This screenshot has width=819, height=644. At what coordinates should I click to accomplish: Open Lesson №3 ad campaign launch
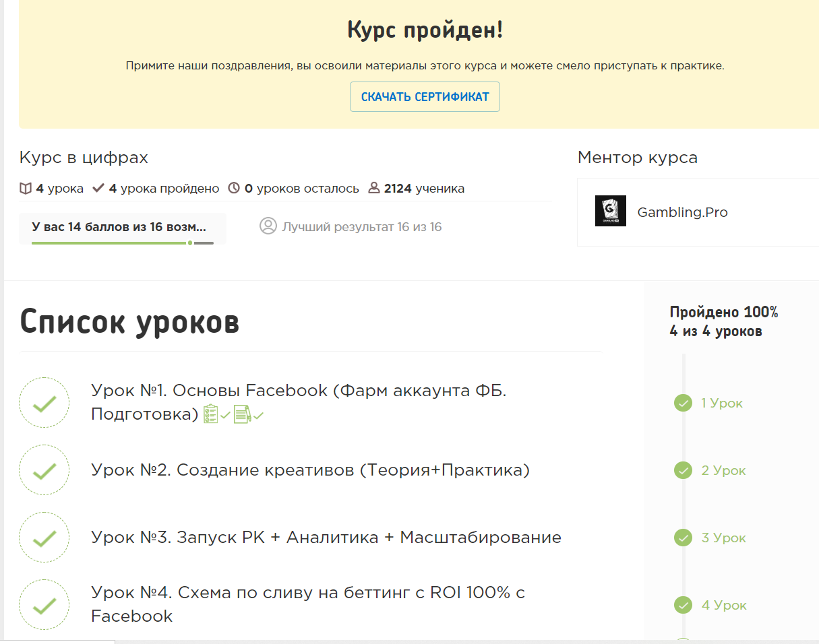pos(326,538)
